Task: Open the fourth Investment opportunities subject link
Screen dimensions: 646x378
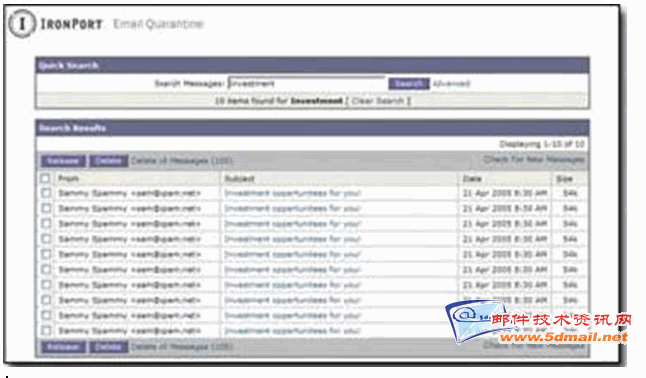Action: 293,239
